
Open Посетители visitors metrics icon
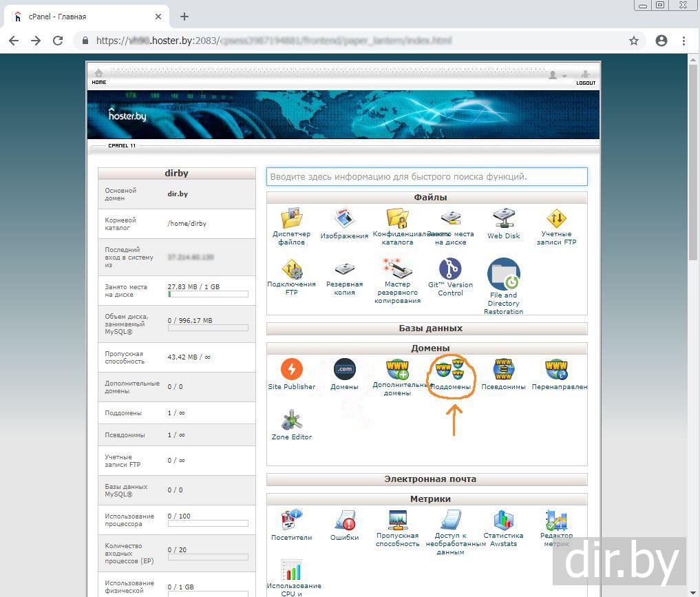pos(292,520)
